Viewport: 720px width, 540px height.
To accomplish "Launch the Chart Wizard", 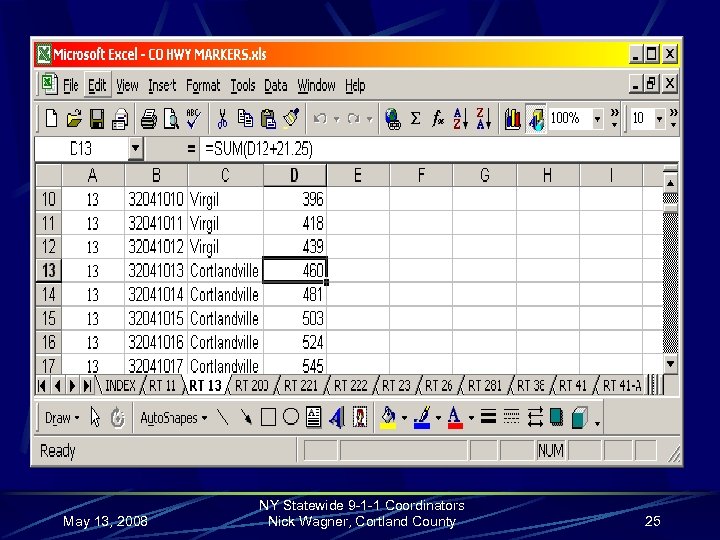I will pos(512,119).
